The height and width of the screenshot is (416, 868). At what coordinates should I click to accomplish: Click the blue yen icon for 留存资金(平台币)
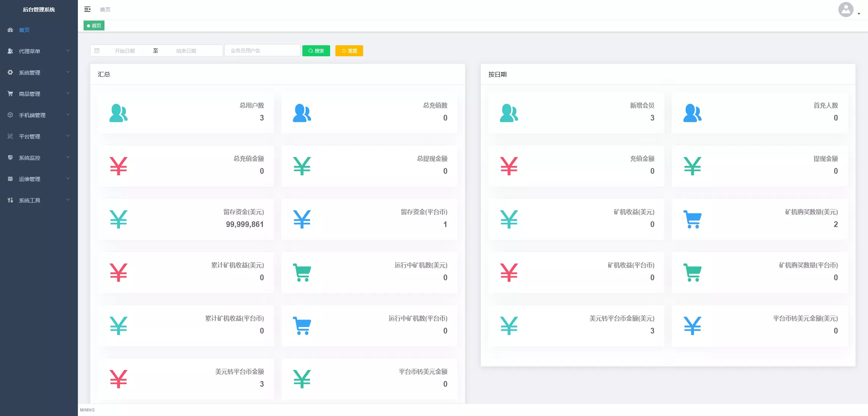tap(302, 219)
